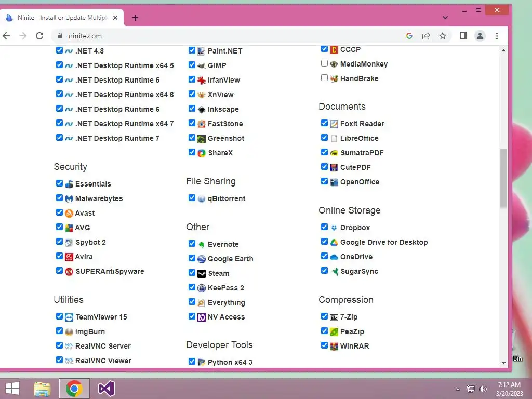
Task: Open the Chrome profile button
Action: click(480, 36)
